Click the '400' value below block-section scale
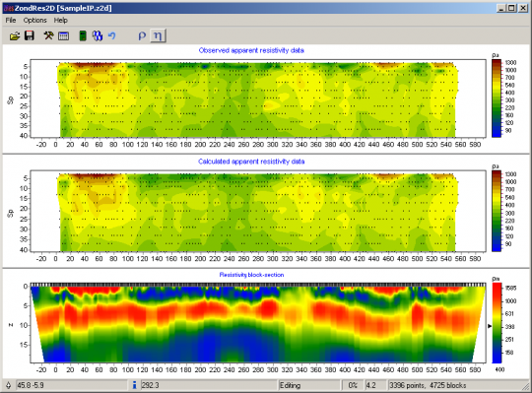The width and height of the screenshot is (532, 393). pyautogui.click(x=499, y=369)
